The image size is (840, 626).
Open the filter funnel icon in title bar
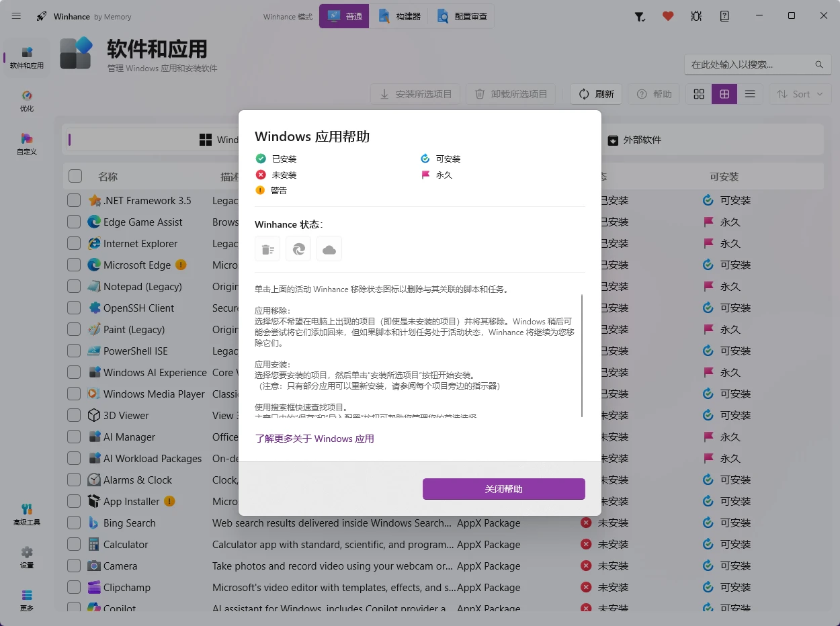[640, 16]
